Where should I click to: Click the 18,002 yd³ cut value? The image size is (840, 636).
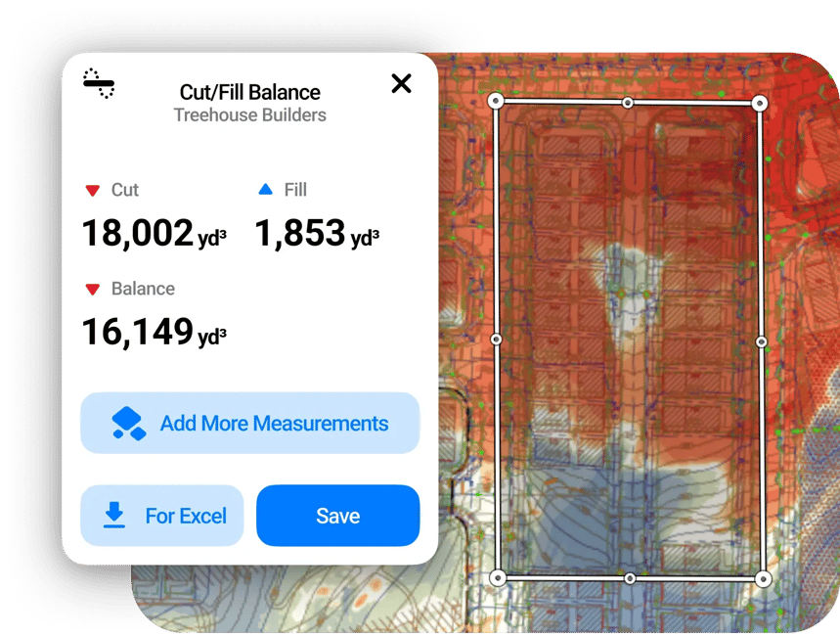point(154,234)
